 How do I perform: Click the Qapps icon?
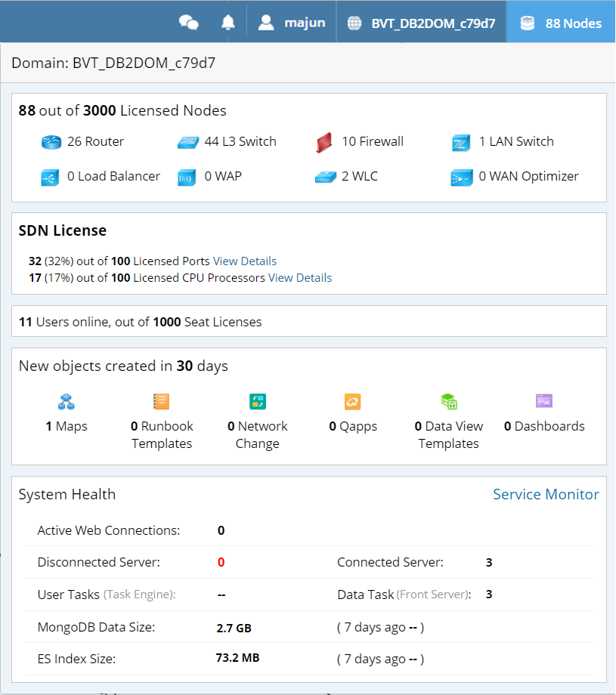(x=352, y=402)
